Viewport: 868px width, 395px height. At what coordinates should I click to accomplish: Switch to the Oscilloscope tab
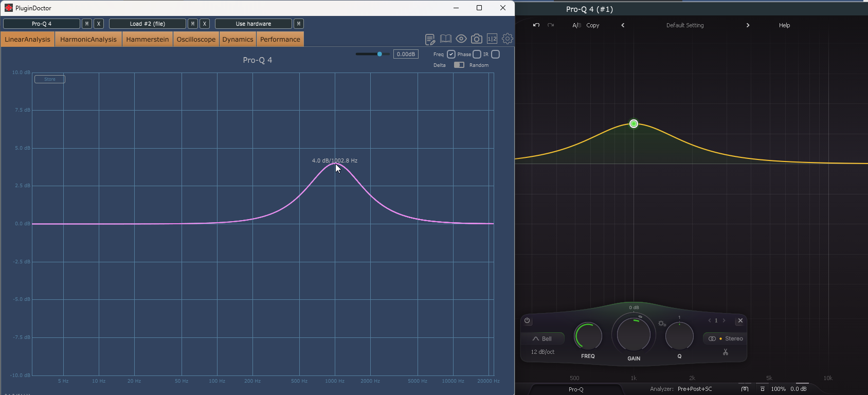point(196,40)
